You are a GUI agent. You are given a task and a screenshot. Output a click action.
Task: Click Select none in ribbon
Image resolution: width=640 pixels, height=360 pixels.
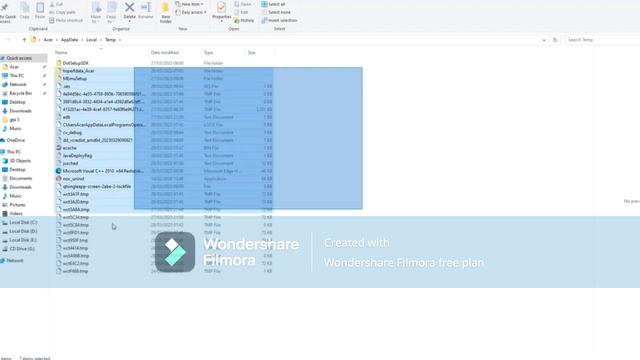(276, 12)
